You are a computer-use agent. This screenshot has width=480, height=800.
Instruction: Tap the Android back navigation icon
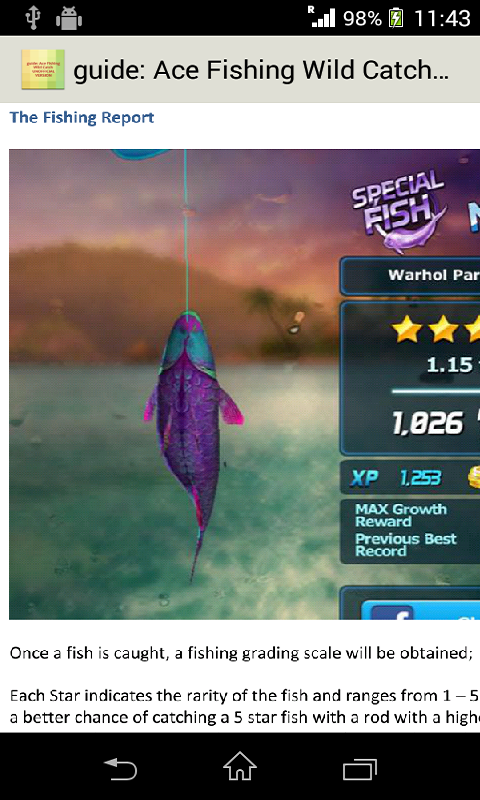point(120,769)
